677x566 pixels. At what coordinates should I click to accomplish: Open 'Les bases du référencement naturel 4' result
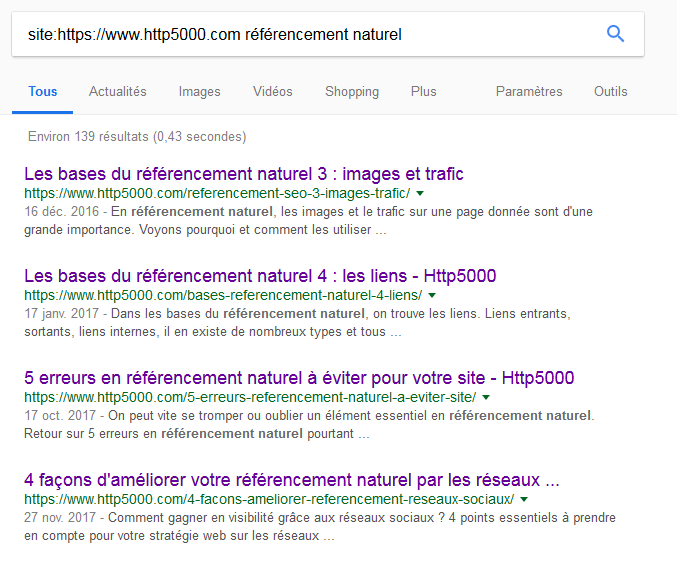pyautogui.click(x=260, y=276)
